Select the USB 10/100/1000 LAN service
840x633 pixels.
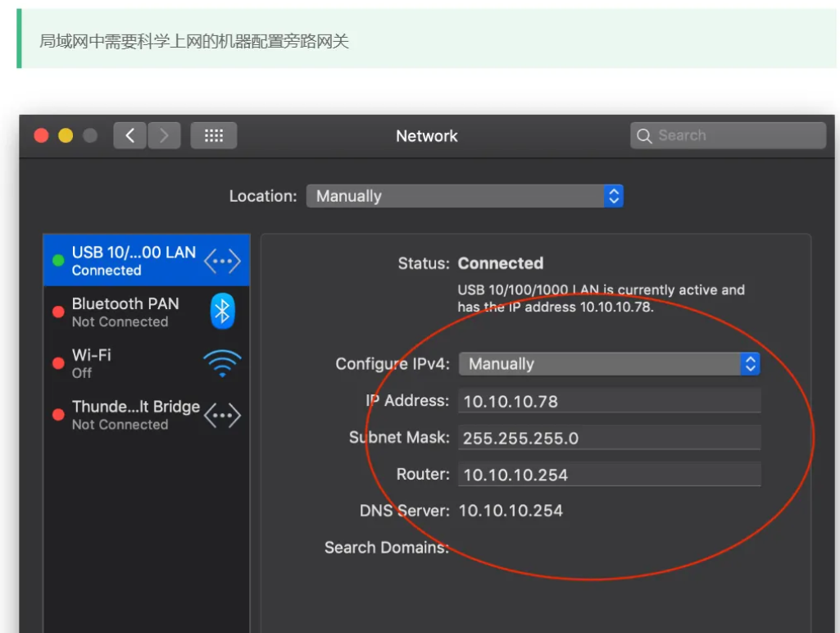pyautogui.click(x=134, y=261)
